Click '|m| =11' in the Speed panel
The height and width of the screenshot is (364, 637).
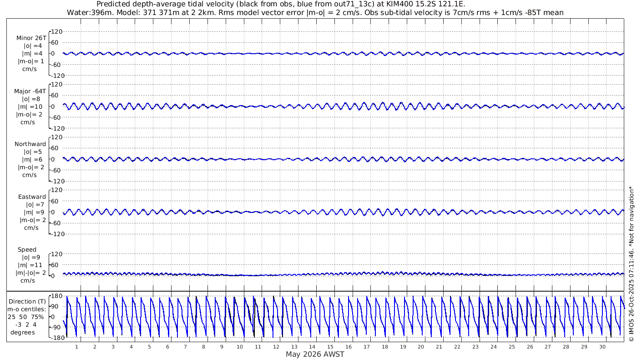click(x=31, y=265)
